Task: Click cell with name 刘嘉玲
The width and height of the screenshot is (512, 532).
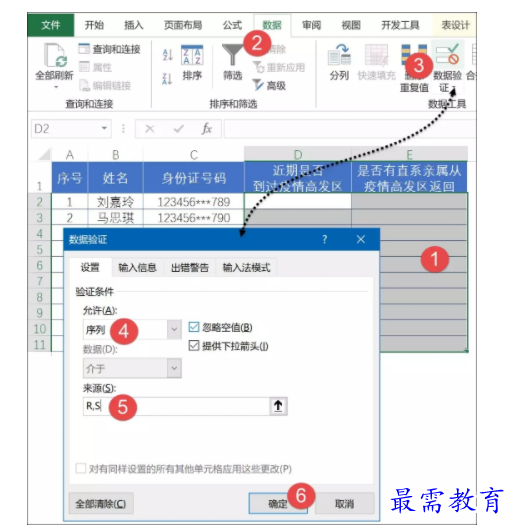Action: tap(115, 202)
